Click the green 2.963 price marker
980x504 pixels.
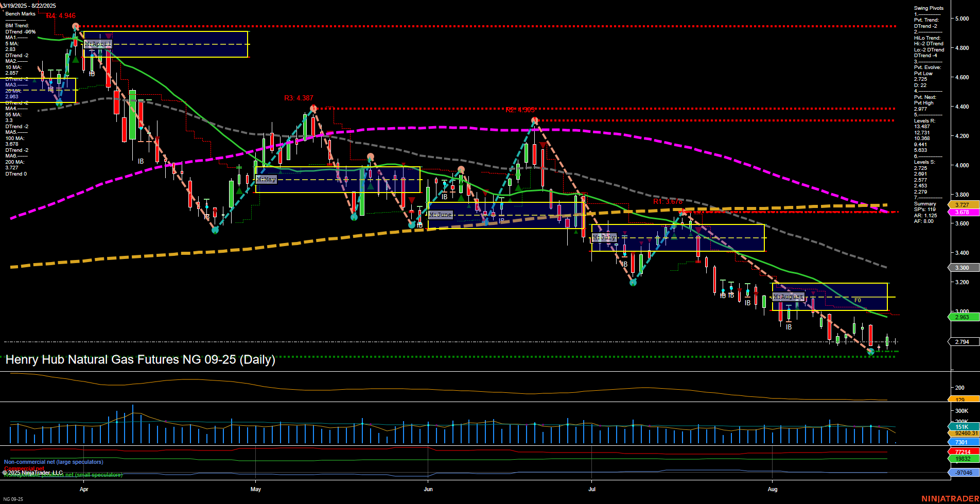(962, 317)
